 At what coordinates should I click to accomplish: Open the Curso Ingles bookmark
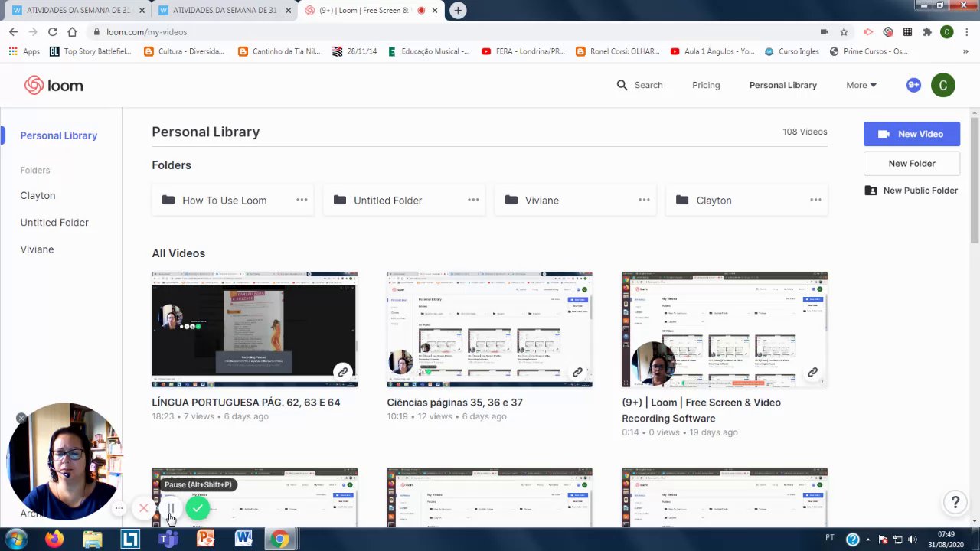[x=791, y=51]
